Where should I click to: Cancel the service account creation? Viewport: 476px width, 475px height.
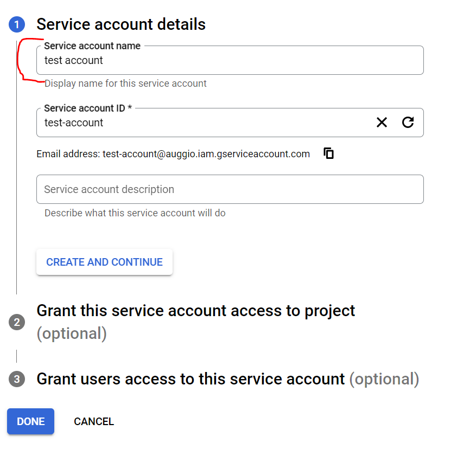pyautogui.click(x=94, y=421)
